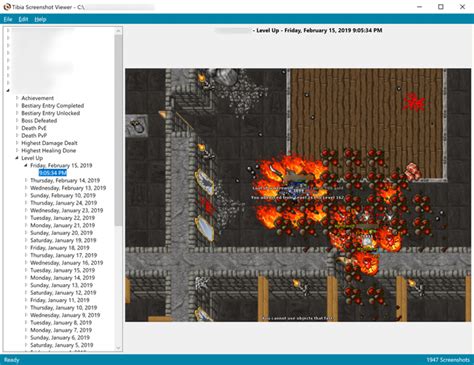Select Sunday, February 10, 2019
Viewport: 474px width, 365px height.
63,195
